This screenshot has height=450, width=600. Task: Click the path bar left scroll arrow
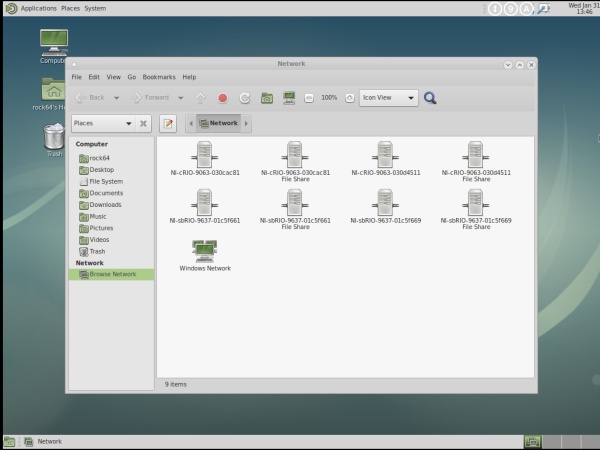coord(191,124)
